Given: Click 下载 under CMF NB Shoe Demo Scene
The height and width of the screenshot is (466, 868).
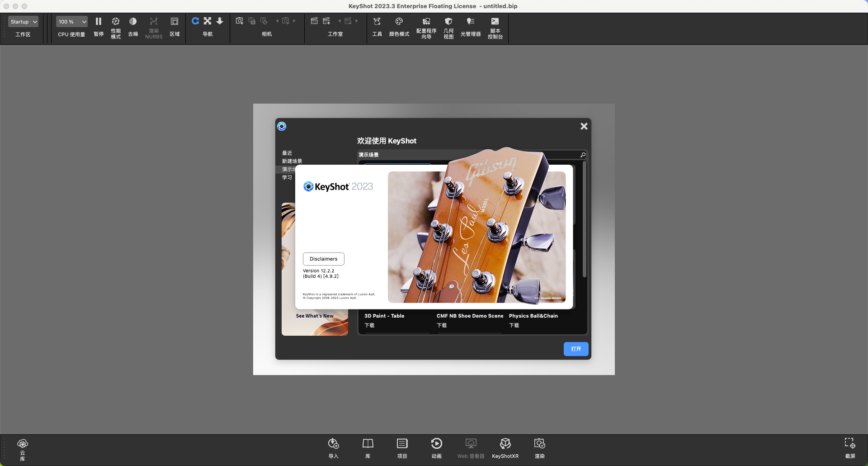Looking at the screenshot, I should pyautogui.click(x=442, y=325).
